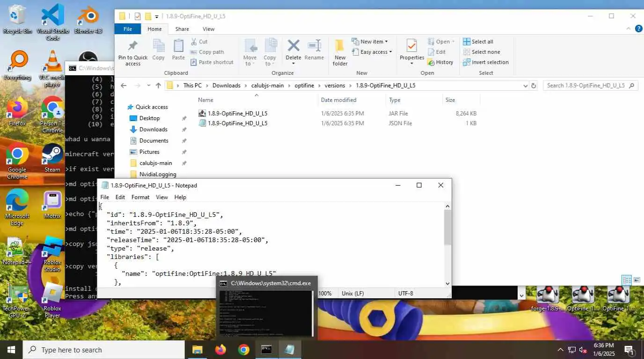Switch to details view layout icon
The image size is (644, 359).
pyautogui.click(x=626, y=280)
